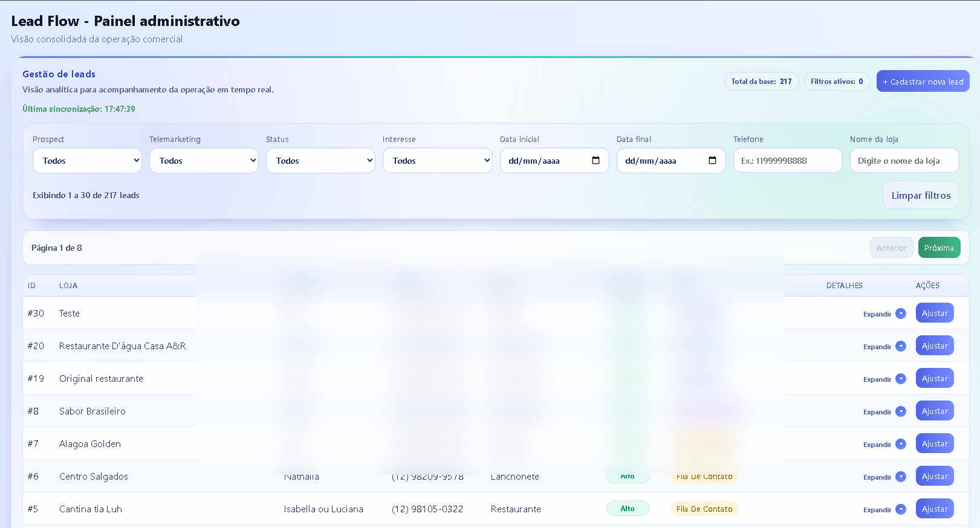Click expand arrow icon for Alagoa Golden
Viewport: 980px width, 528px height.
pyautogui.click(x=901, y=444)
